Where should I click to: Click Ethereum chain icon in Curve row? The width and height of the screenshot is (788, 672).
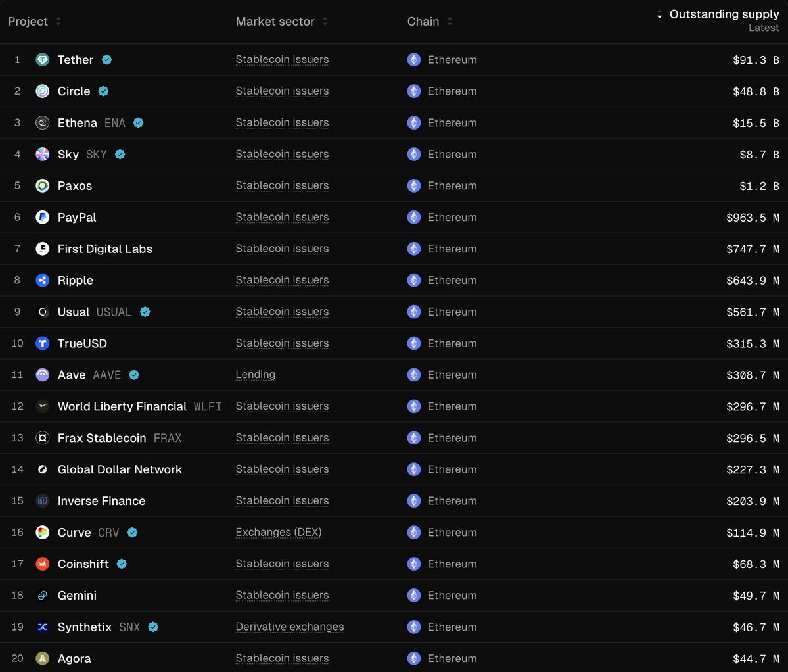[x=414, y=532]
